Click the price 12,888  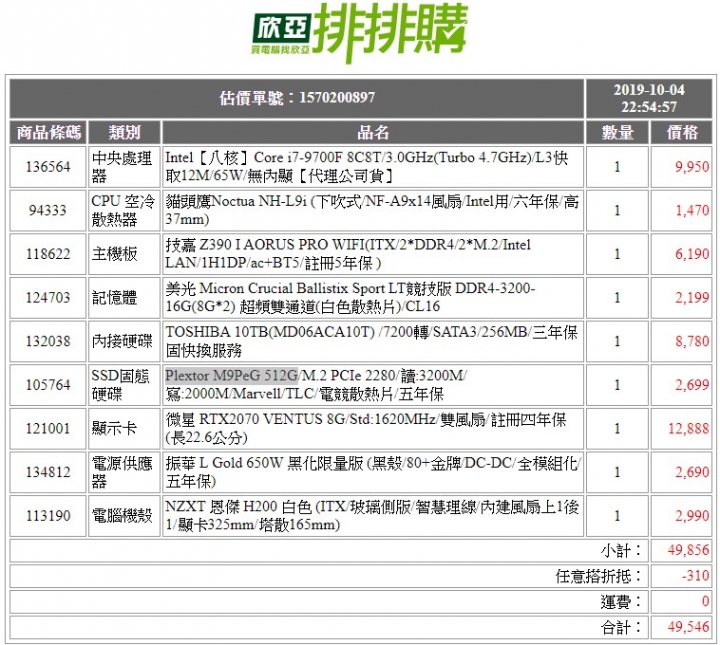pos(689,428)
